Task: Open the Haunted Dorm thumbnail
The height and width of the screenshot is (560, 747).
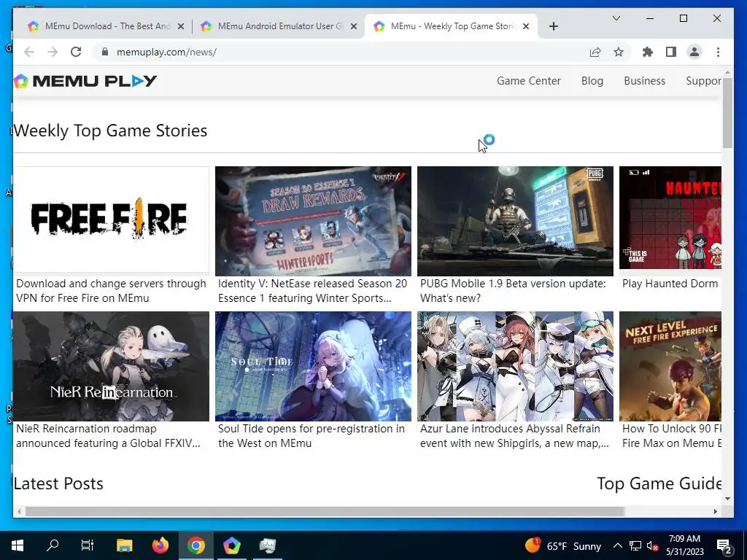Action: 670,217
